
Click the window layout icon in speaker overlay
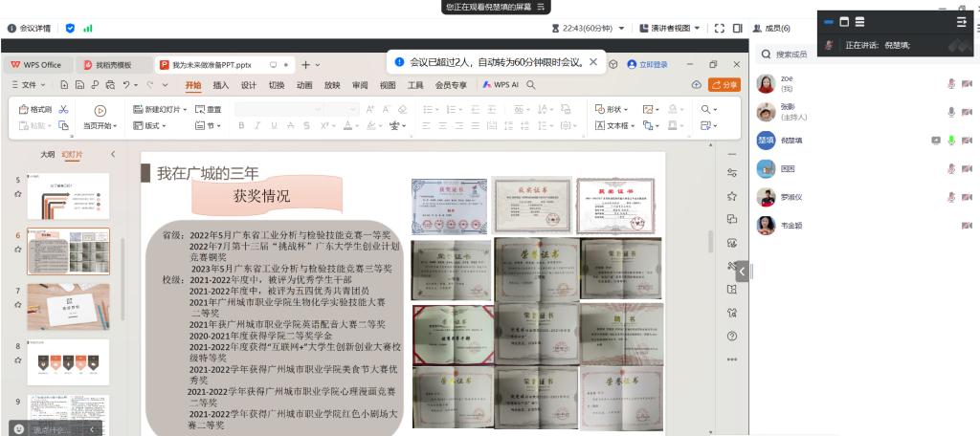[844, 22]
